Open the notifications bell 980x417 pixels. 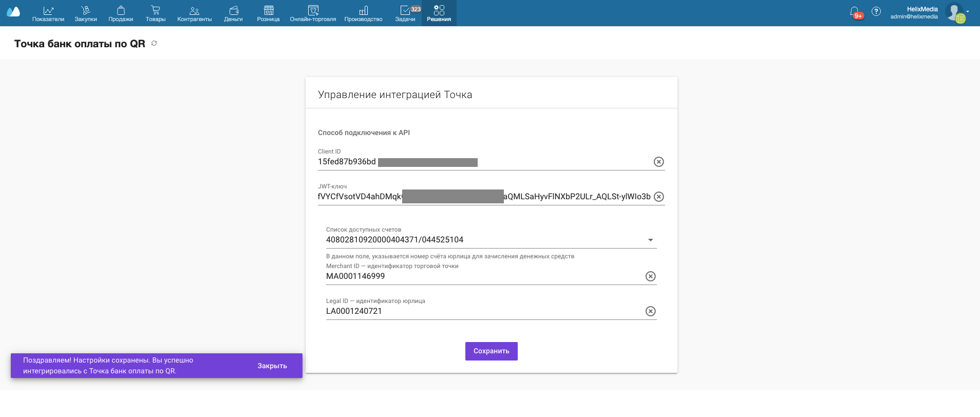coord(855,12)
